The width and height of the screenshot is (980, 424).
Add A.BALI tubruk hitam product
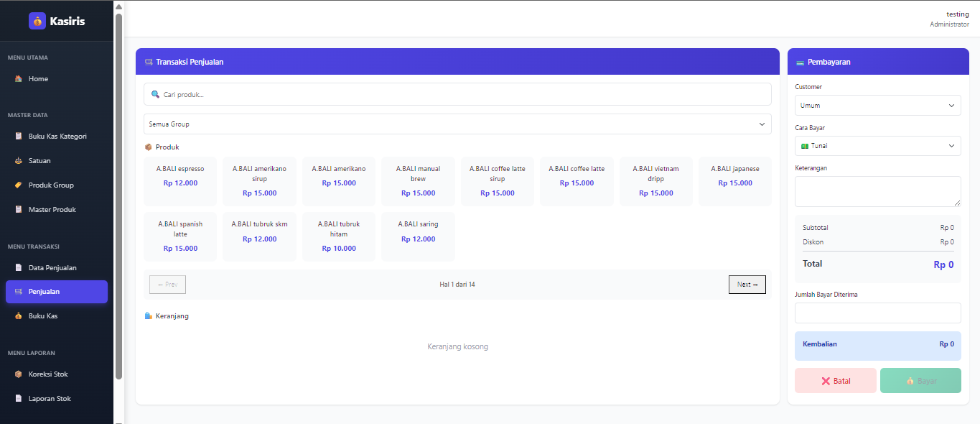point(339,236)
